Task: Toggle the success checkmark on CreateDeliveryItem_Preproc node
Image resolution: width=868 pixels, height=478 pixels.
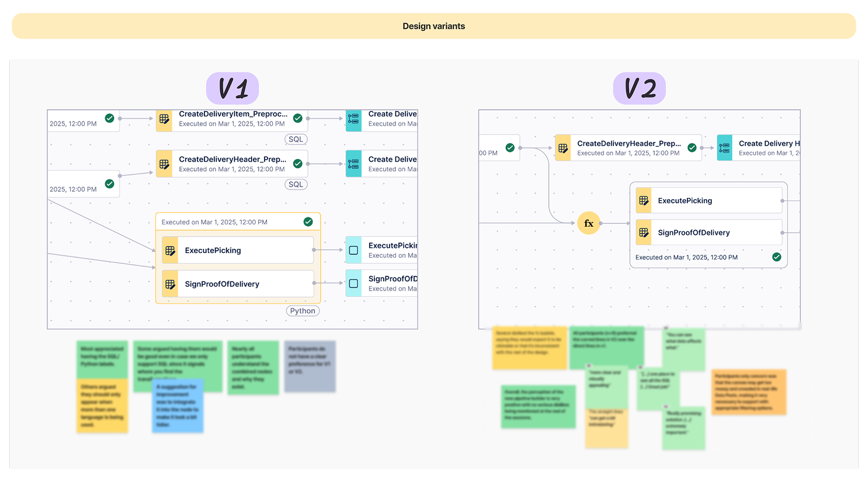Action: click(x=298, y=117)
